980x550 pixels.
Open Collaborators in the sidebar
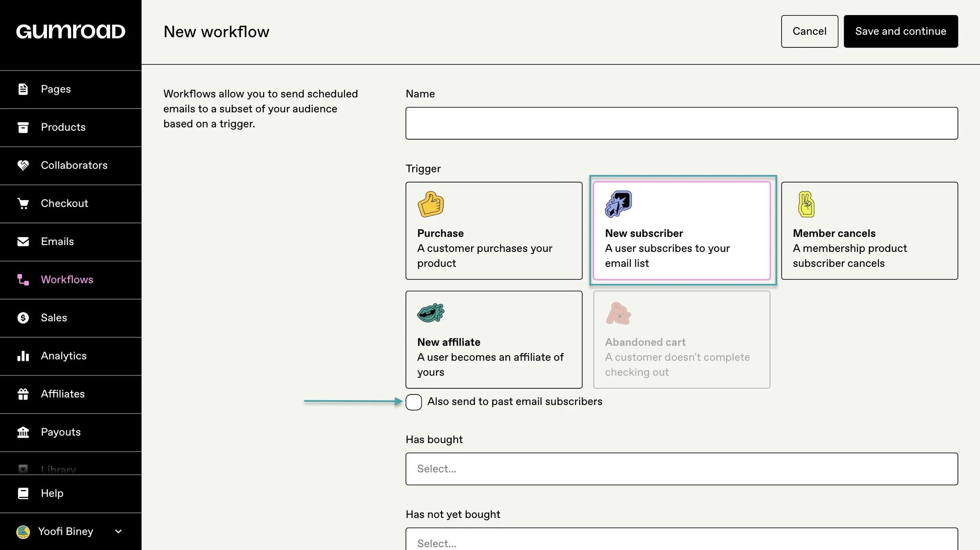tap(71, 165)
